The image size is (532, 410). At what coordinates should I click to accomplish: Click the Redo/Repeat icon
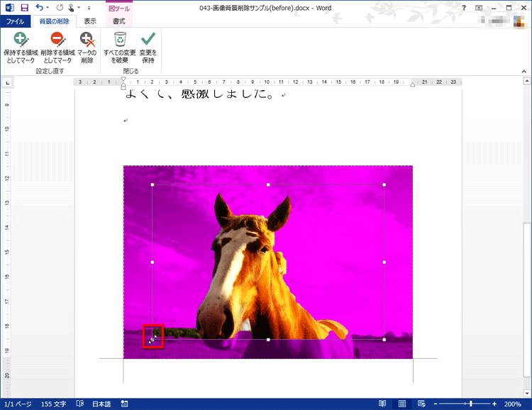click(x=60, y=8)
